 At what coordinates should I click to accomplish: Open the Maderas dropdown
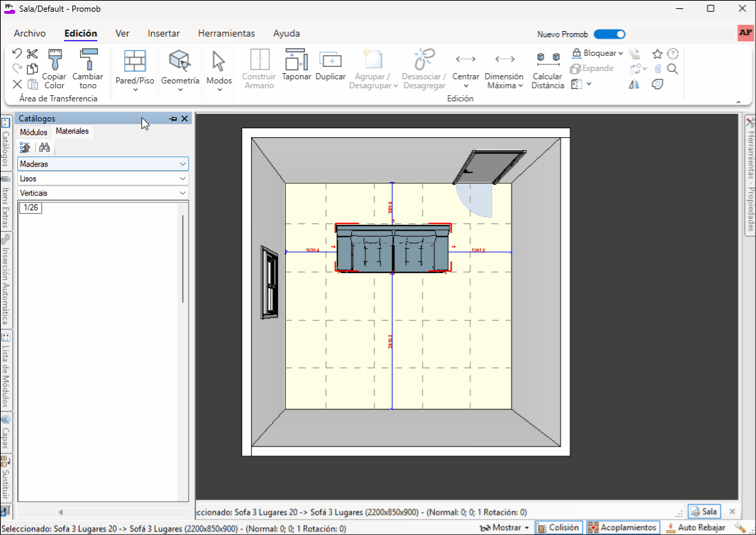pos(103,164)
